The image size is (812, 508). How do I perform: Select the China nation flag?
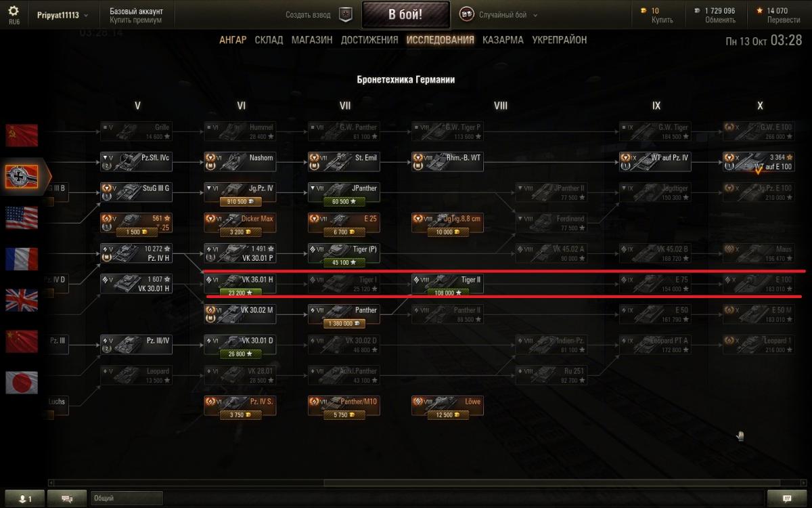pos(22,341)
